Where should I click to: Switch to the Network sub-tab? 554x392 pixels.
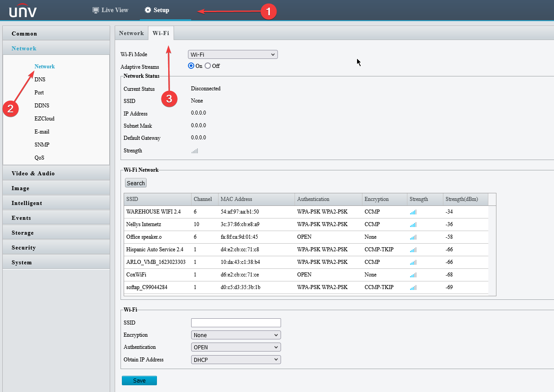coord(131,33)
